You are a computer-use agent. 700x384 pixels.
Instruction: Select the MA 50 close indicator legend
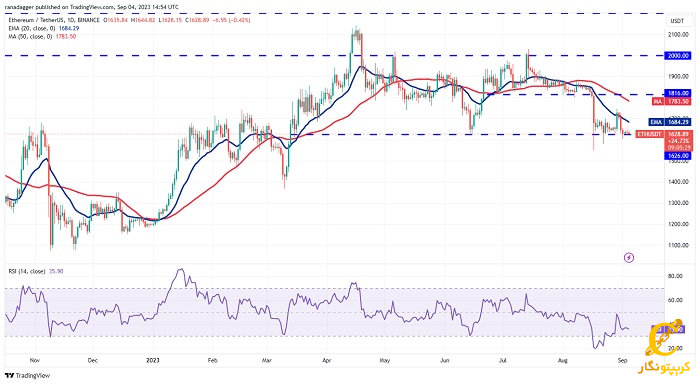(42, 37)
